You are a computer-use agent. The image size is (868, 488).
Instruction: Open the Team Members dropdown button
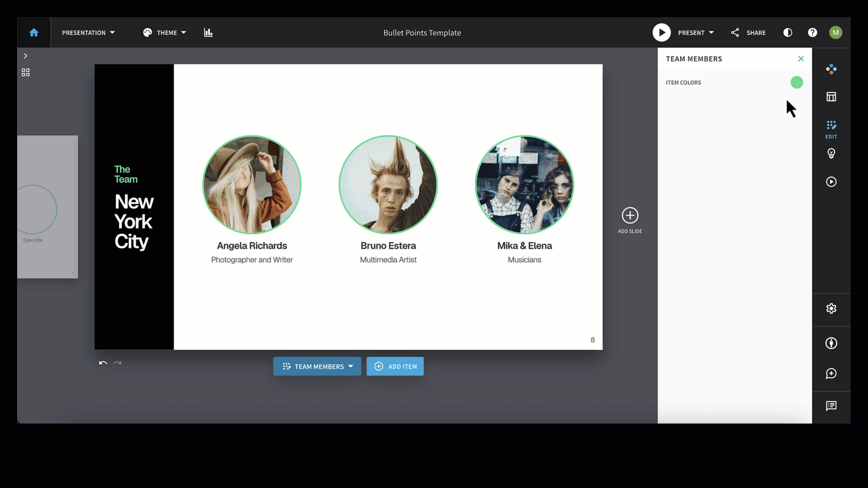click(317, 366)
